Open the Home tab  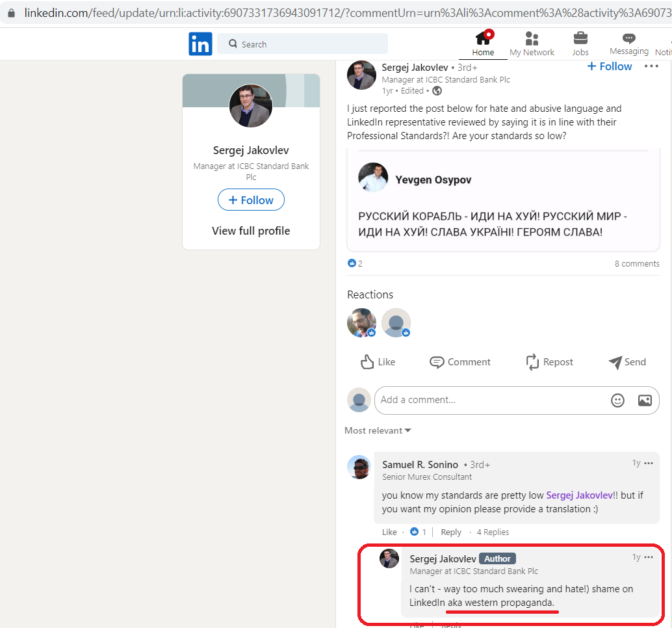click(x=483, y=44)
